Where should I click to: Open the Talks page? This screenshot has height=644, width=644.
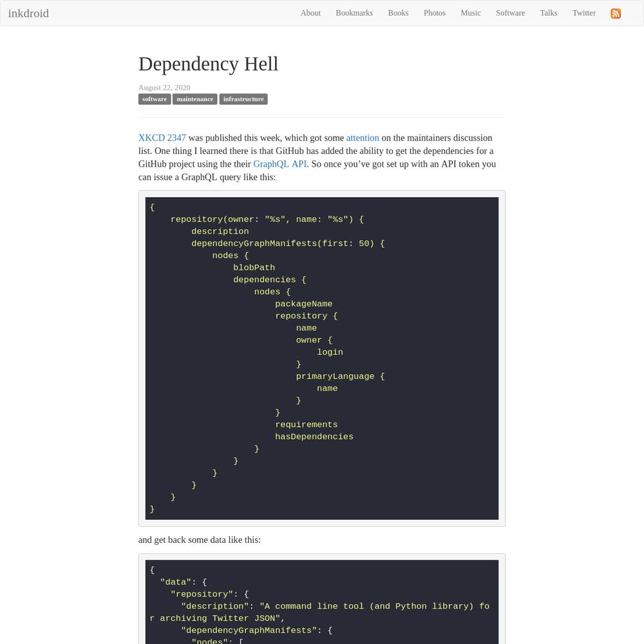(x=548, y=13)
